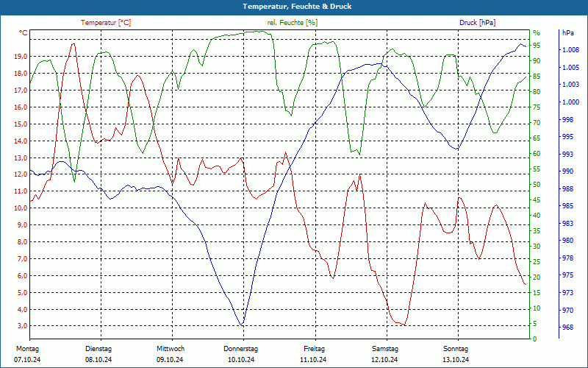Click the '18,0' temperature axis value
This screenshot has width=588, height=368.
pos(21,73)
